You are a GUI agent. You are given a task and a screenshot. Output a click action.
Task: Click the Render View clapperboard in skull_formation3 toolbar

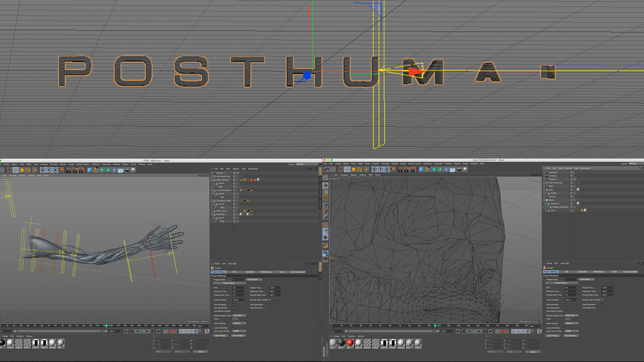(400, 170)
